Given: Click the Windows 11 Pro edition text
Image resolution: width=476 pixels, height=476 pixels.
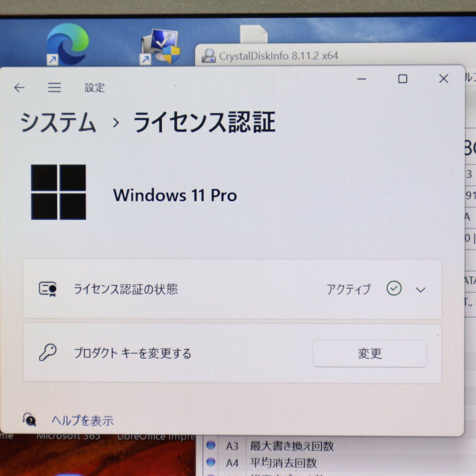Looking at the screenshot, I should pyautogui.click(x=175, y=195).
